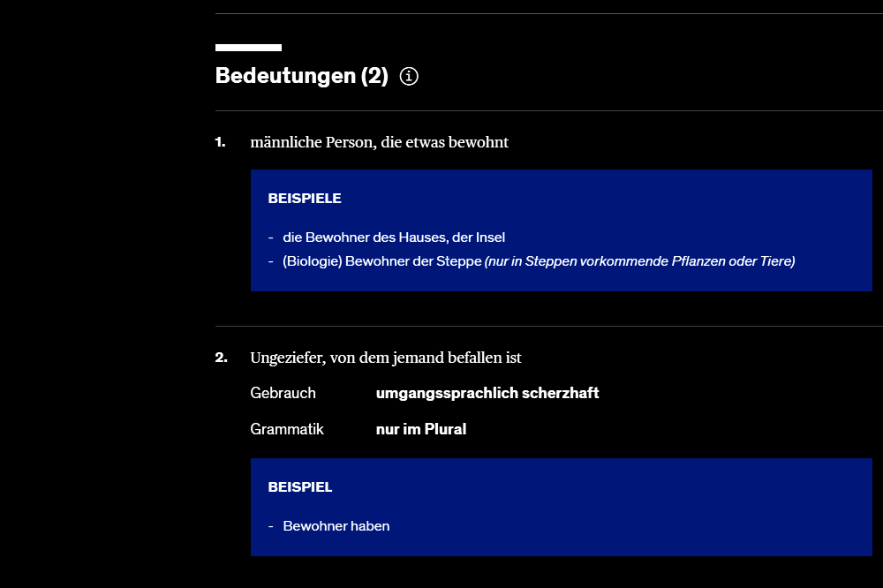883x588 pixels.
Task: Click the usage note umgangssprachlich scherzhaft
Action: 487,393
